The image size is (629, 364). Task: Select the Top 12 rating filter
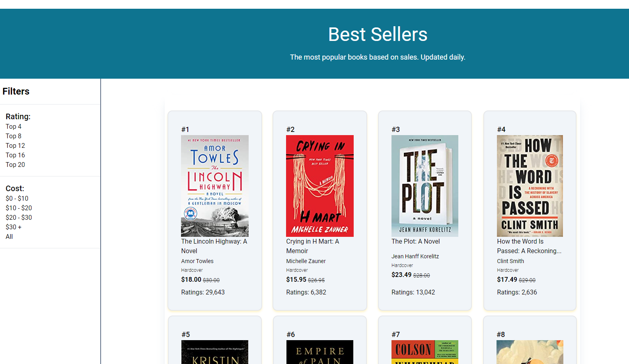15,145
